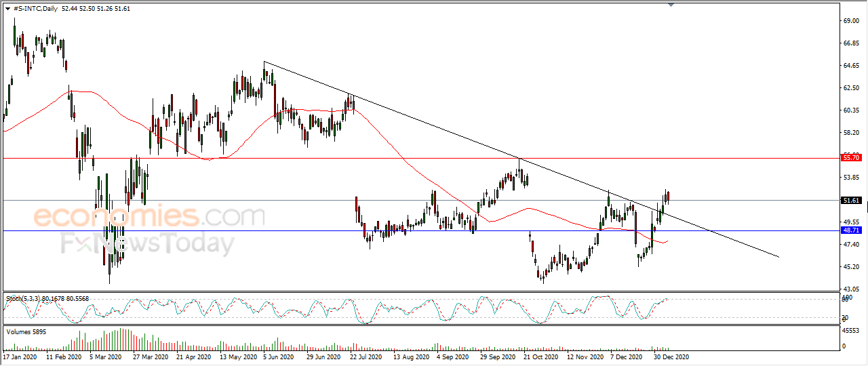Click the 45553 volume scale value
868x366 pixels.
click(850, 330)
